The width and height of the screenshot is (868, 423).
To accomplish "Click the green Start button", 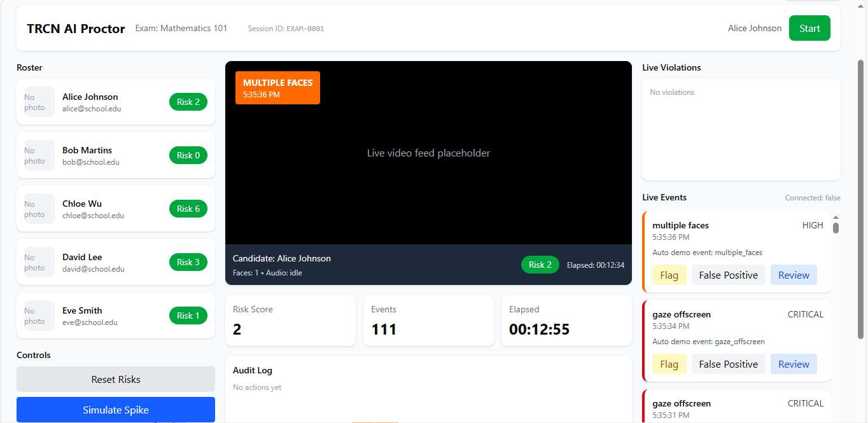I will 809,28.
